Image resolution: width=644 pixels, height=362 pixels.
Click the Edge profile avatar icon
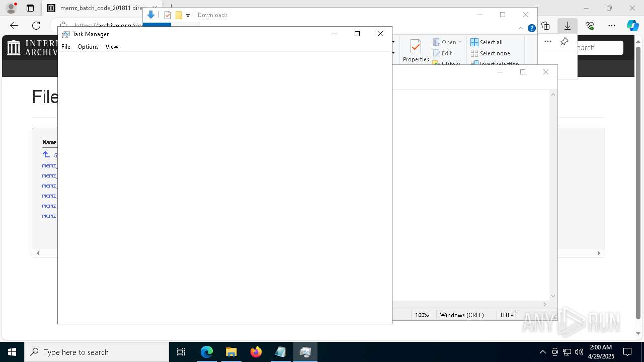(x=11, y=8)
